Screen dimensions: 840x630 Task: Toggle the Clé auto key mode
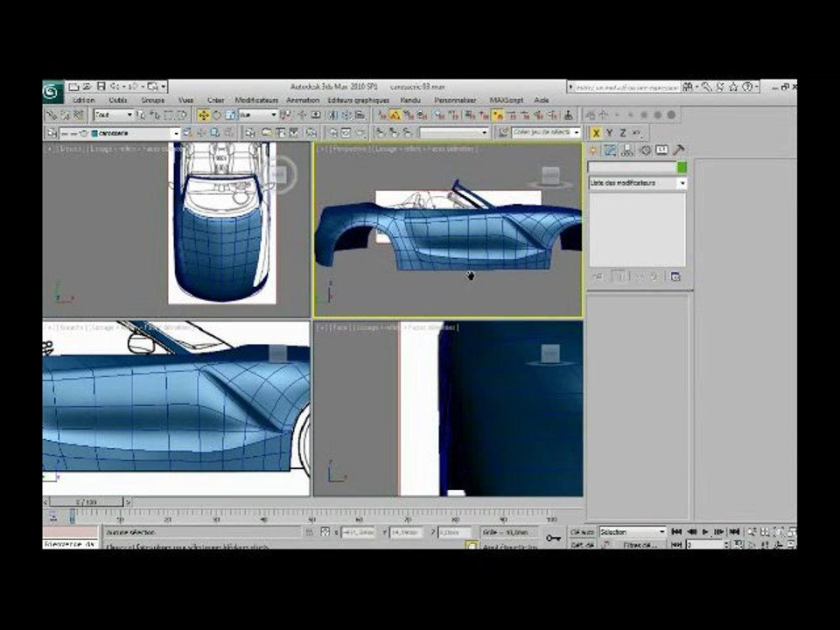pyautogui.click(x=583, y=532)
